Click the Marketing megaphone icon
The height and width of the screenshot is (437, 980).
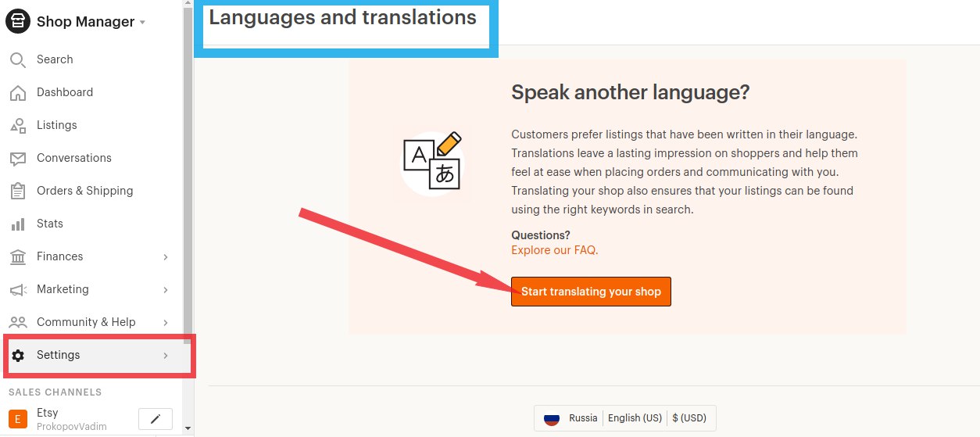[x=18, y=290]
